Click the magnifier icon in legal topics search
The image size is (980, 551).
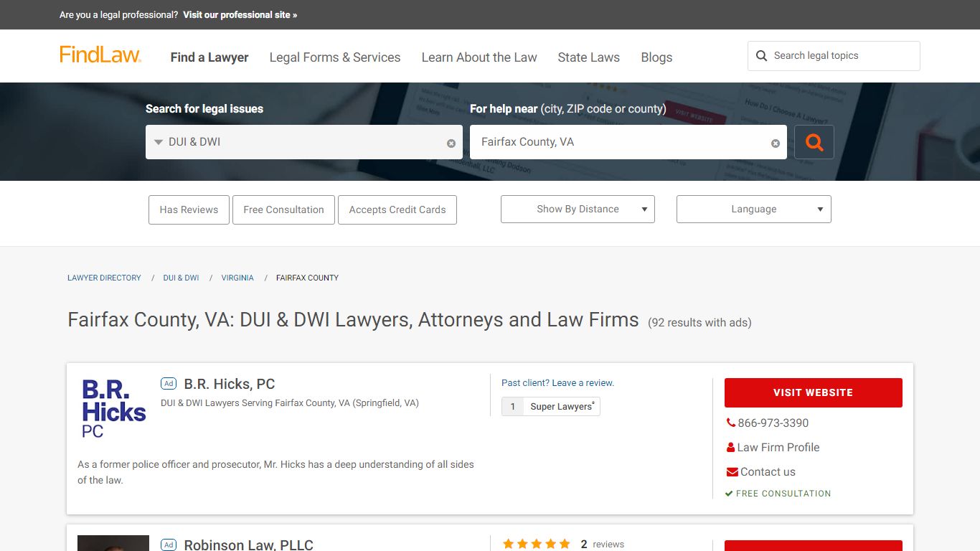[762, 56]
